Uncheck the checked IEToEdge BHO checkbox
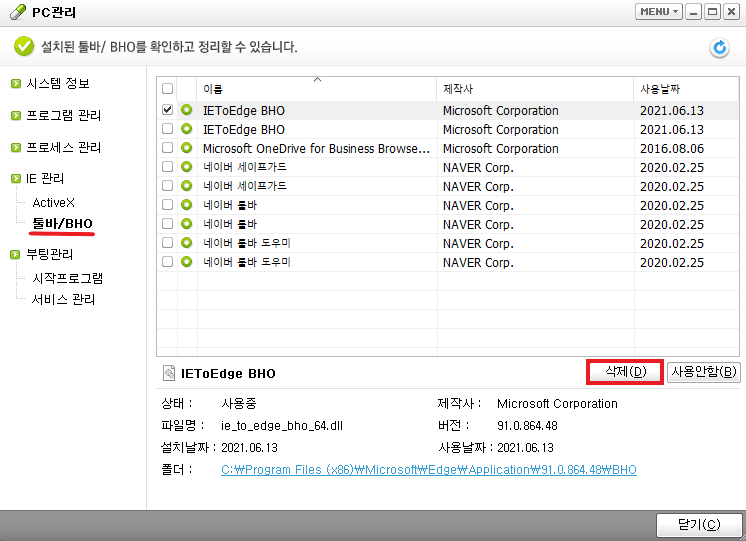 [x=167, y=110]
